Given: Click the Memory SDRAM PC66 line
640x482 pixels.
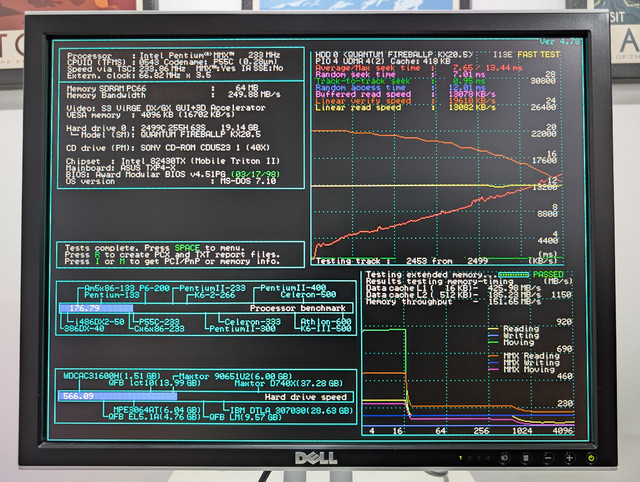Looking at the screenshot, I should 162,88.
